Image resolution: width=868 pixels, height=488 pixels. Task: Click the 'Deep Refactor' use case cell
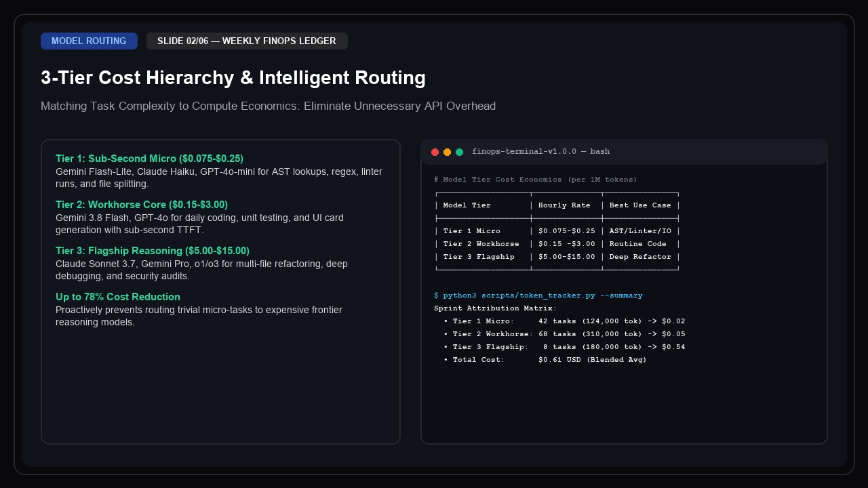640,257
